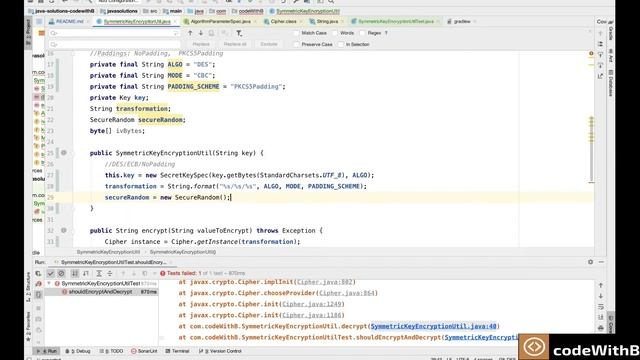Jump to next search occurrence arrow
The image size is (640, 360).
201,33
